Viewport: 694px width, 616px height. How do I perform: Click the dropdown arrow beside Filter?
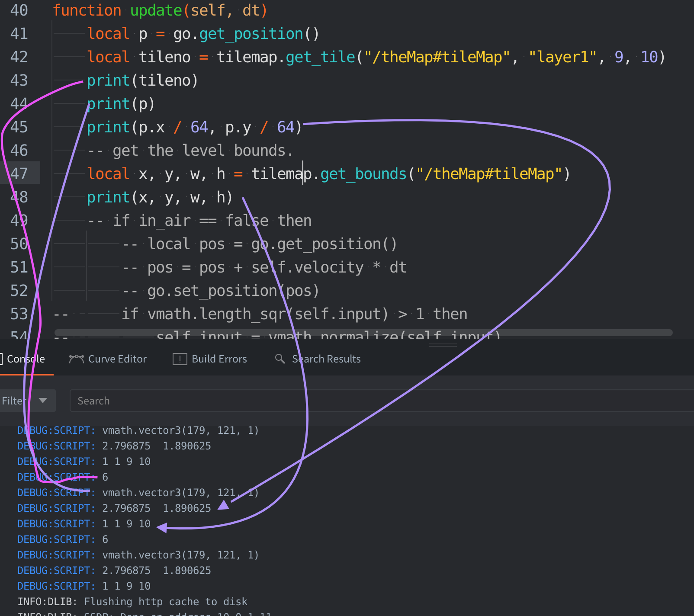pos(43,401)
